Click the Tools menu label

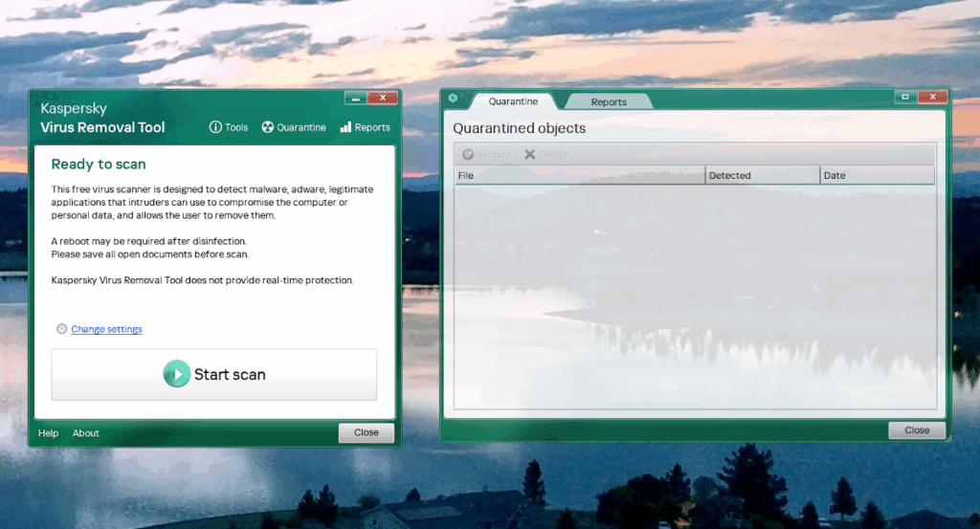pos(236,127)
